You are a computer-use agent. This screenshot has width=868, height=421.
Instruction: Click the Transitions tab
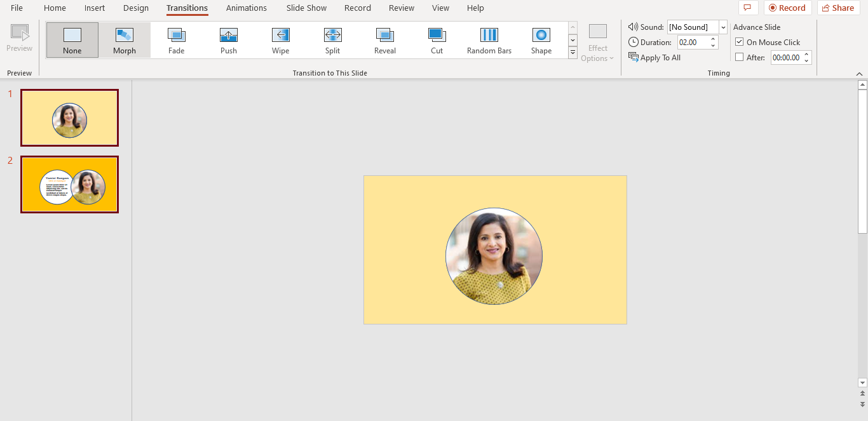(187, 8)
